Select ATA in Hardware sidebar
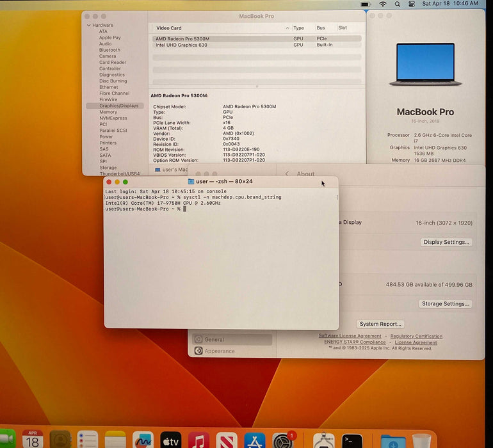Screen dimensions: 493x448 (103, 31)
